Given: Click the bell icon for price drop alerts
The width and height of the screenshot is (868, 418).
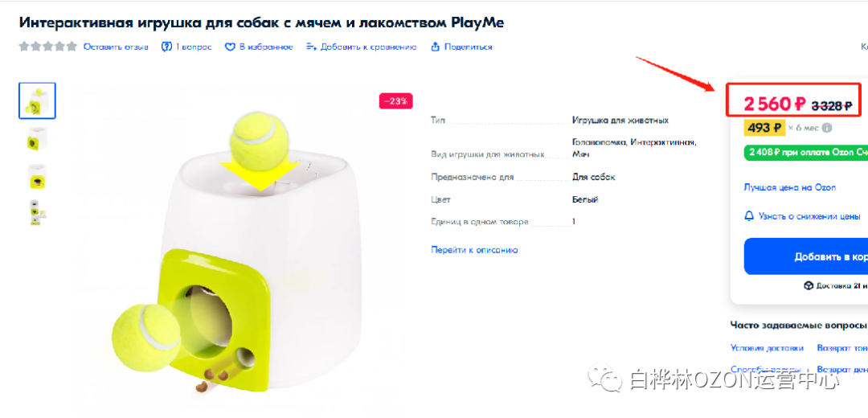Looking at the screenshot, I should pos(749,216).
